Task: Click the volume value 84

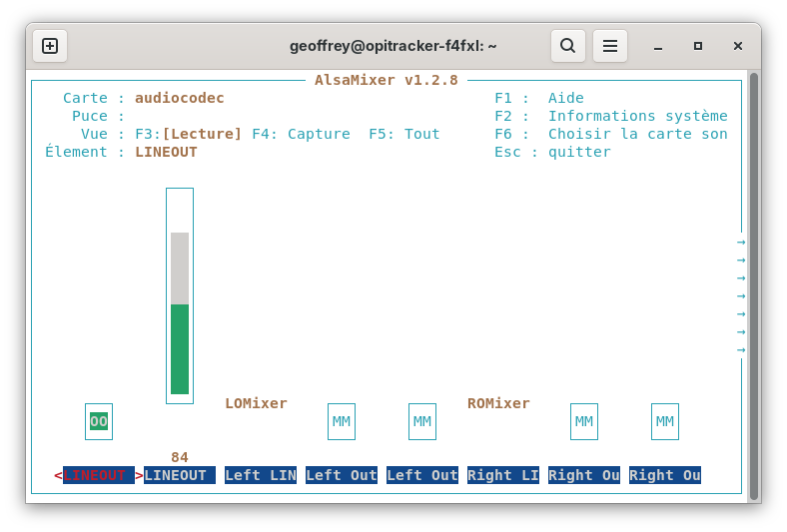Action: 180,457
